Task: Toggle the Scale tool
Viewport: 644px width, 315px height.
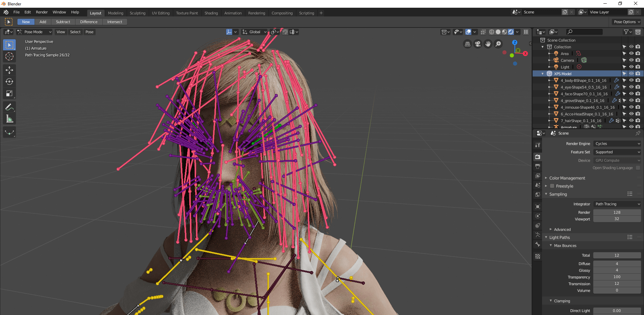Action: (9, 93)
